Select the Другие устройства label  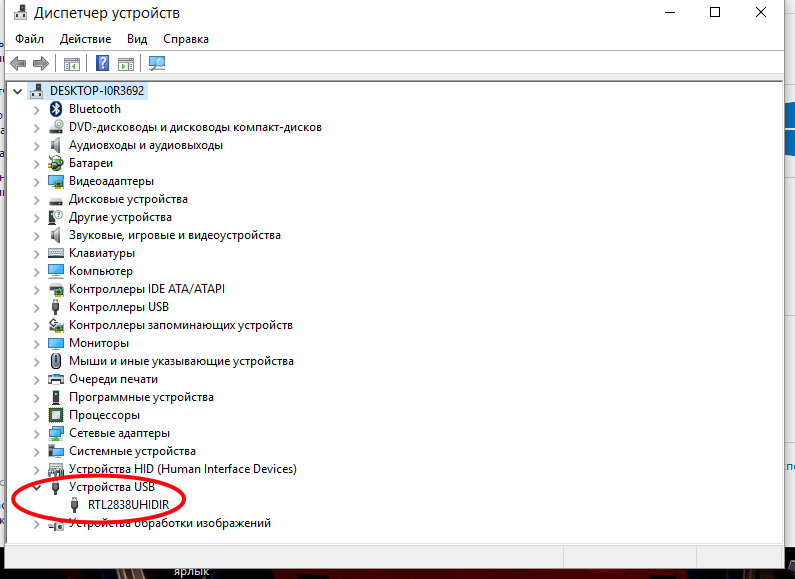120,217
